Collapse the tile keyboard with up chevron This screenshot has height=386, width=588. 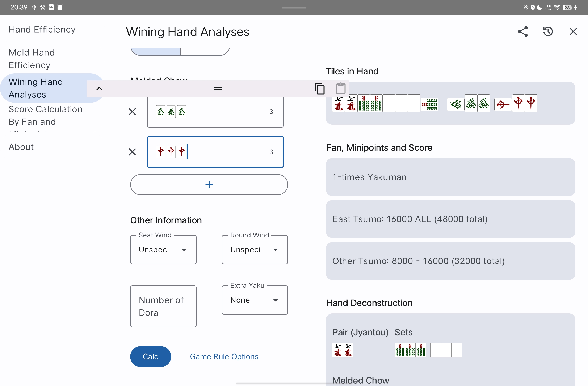pyautogui.click(x=99, y=89)
